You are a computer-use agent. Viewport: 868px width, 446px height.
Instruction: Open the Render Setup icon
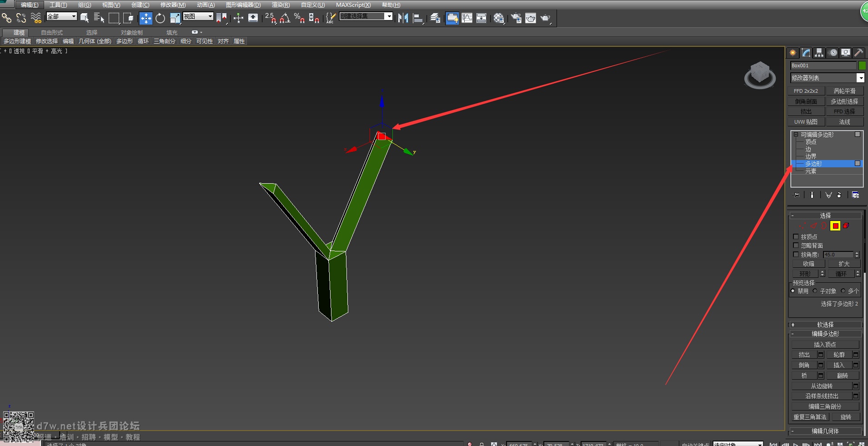516,18
